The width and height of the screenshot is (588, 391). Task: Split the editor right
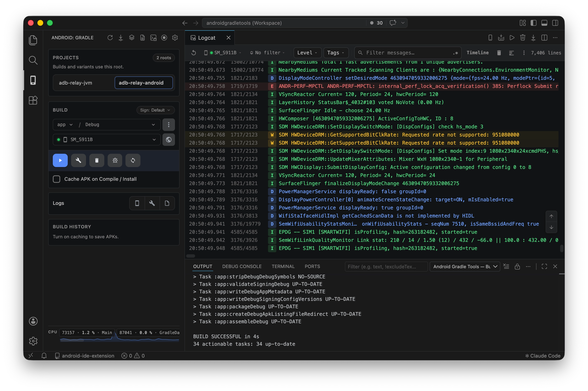coord(544,38)
